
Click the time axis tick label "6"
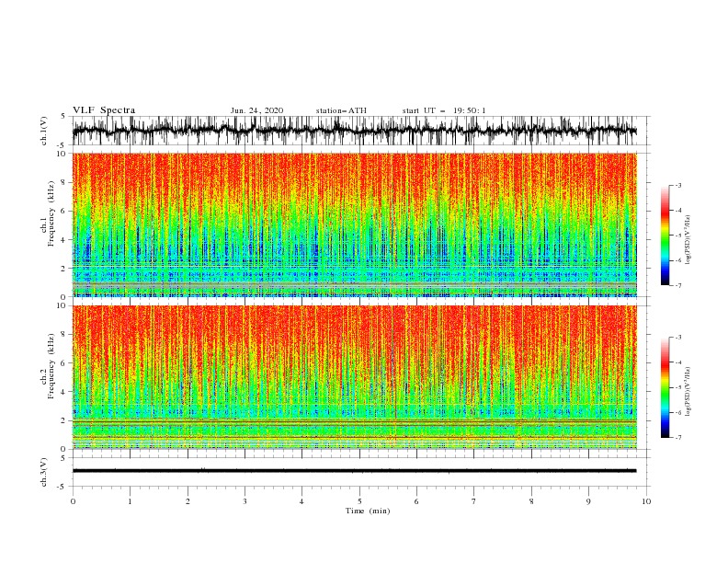[x=416, y=501]
